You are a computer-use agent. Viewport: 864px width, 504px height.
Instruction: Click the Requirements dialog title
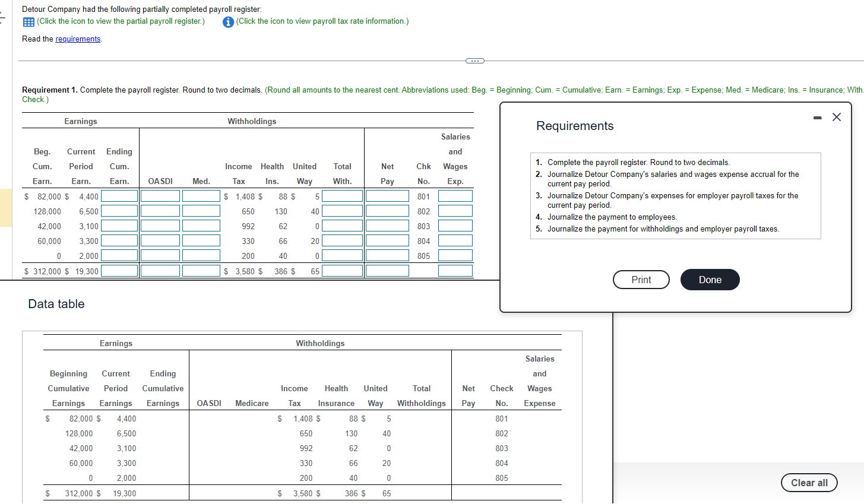575,126
